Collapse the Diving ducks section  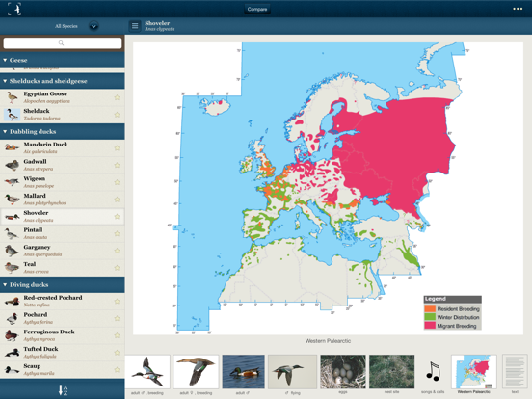pos(63,284)
